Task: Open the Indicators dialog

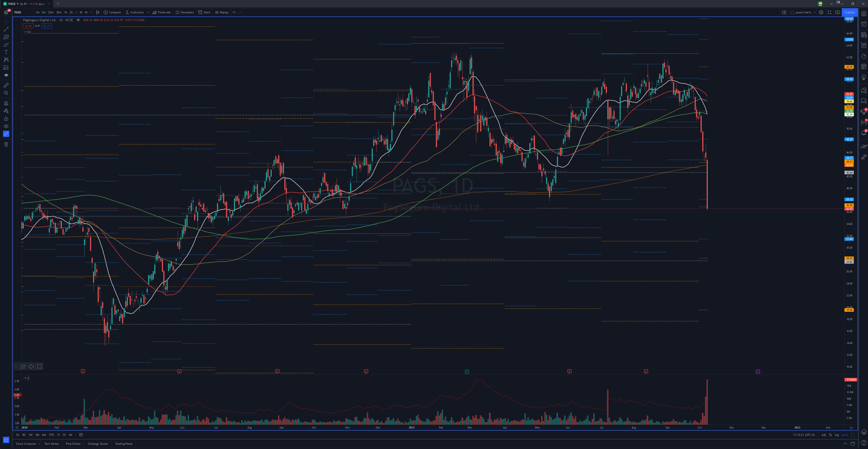Action: tap(135, 12)
